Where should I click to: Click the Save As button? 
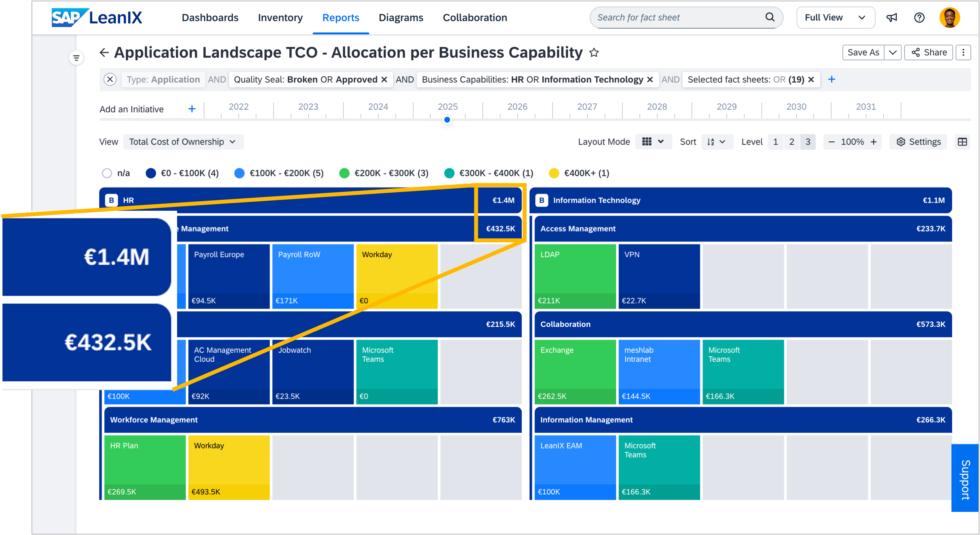click(863, 52)
